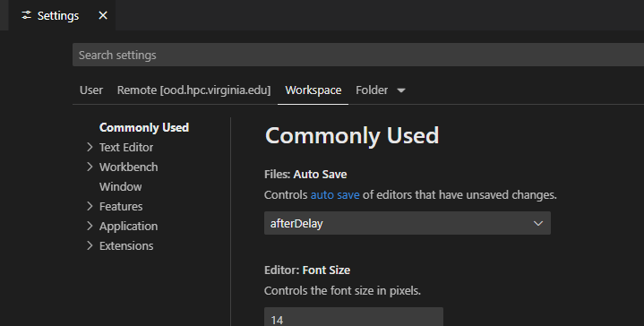Viewport: 644px width, 326px height.
Task: Click the Commonly Used heading
Action: point(352,135)
